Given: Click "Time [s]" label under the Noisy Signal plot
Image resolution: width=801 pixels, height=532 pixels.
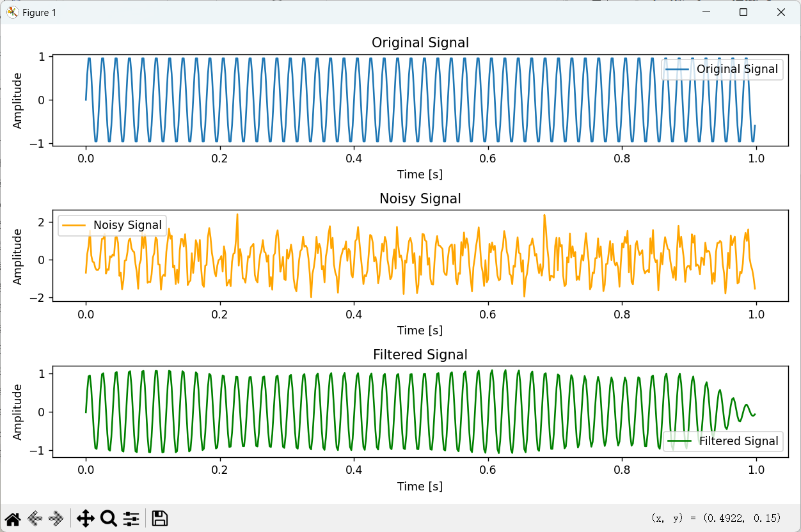Looking at the screenshot, I should coord(420,331).
